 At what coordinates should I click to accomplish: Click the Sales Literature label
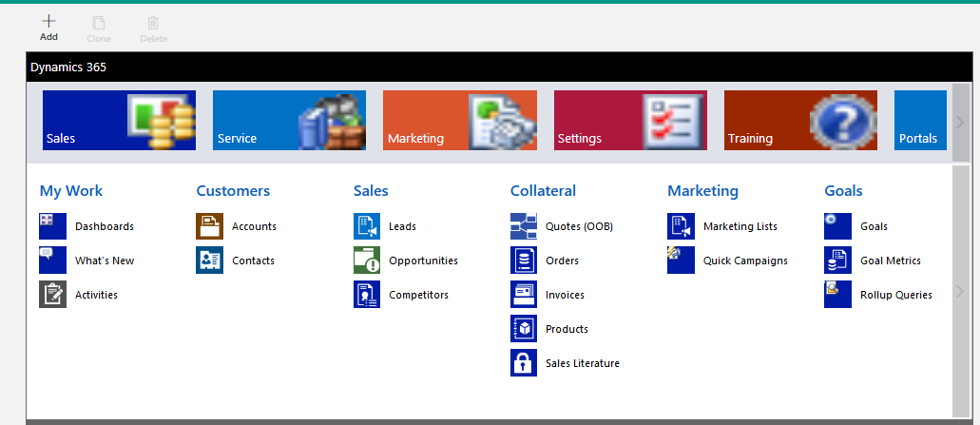(583, 362)
